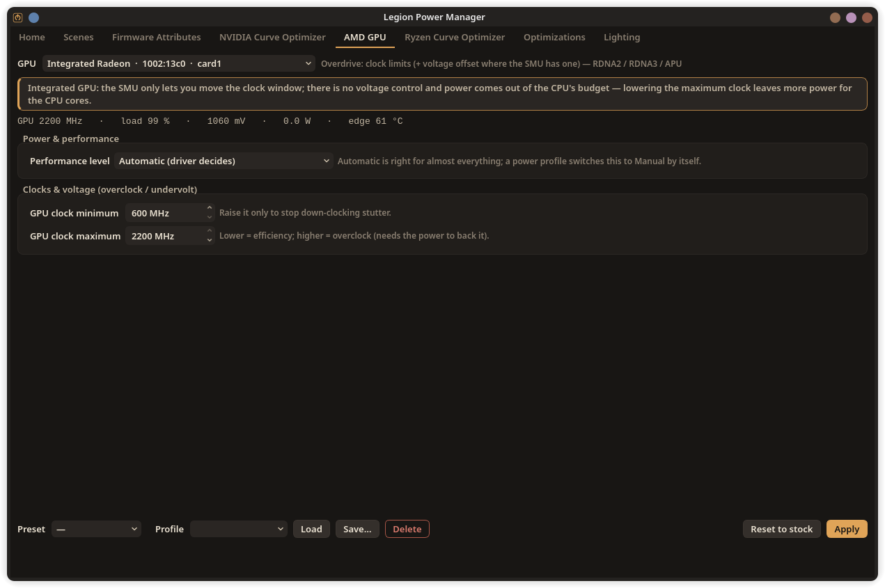Click the brown circle window button
885x588 pixels.
[x=835, y=17]
